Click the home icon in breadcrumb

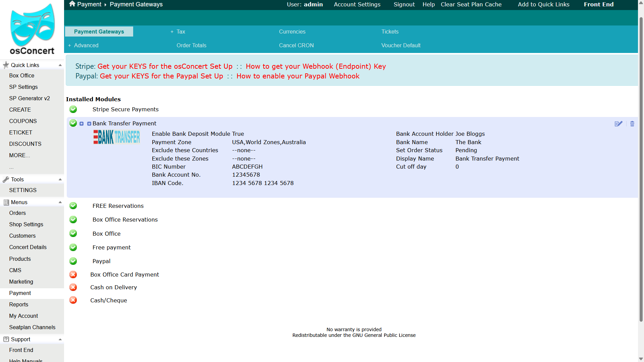click(x=72, y=4)
